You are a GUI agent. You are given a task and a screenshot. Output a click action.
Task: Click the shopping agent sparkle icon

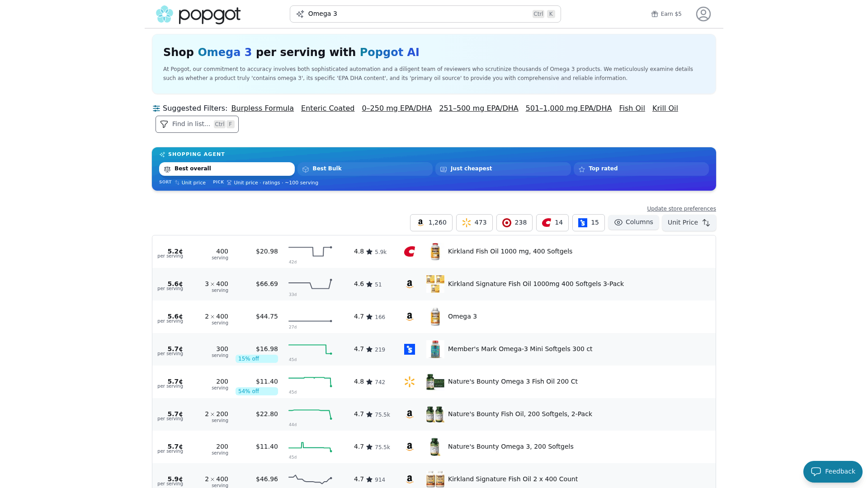coord(162,155)
